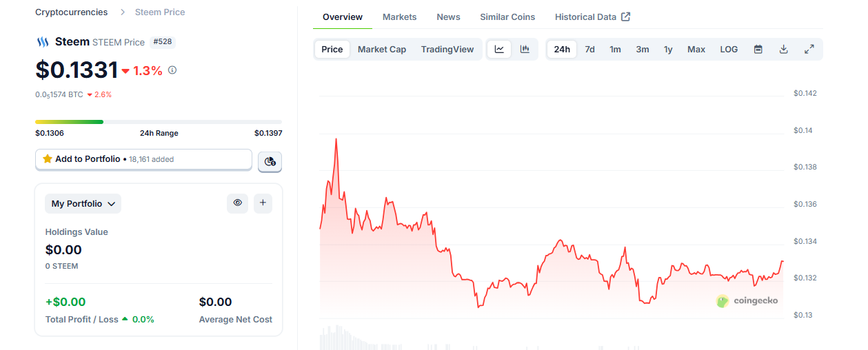Select the 7d time range
Image resolution: width=868 pixels, height=350 pixels.
590,49
